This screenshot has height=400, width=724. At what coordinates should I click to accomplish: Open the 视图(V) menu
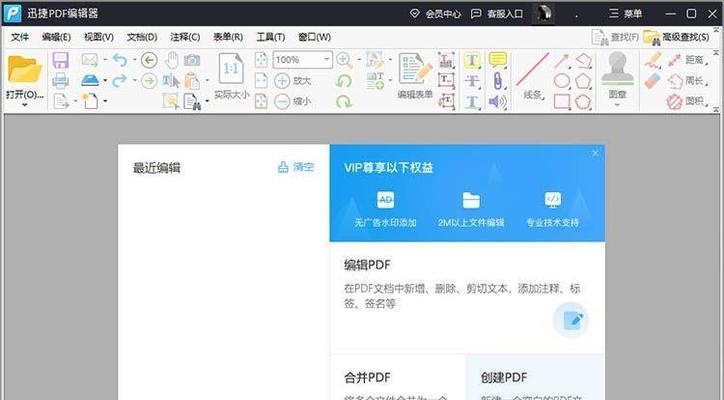[x=99, y=37]
